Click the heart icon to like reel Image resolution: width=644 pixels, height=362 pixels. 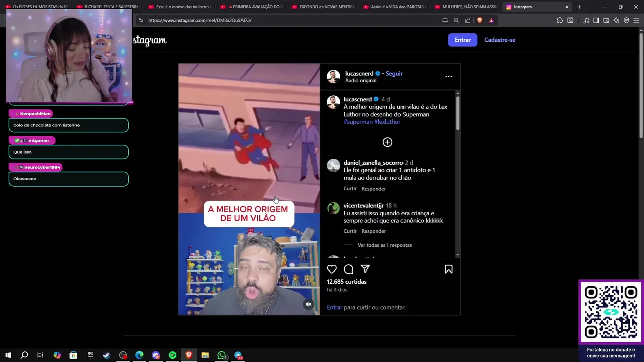(332, 269)
